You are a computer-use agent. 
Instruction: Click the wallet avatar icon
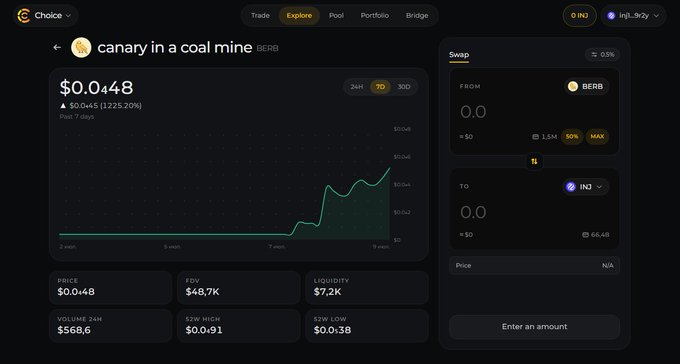pos(611,16)
